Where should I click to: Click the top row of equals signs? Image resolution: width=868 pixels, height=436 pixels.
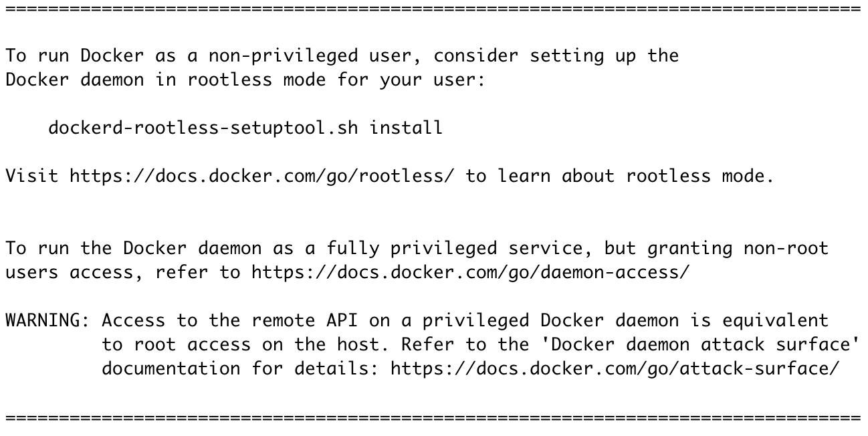tap(433, 9)
